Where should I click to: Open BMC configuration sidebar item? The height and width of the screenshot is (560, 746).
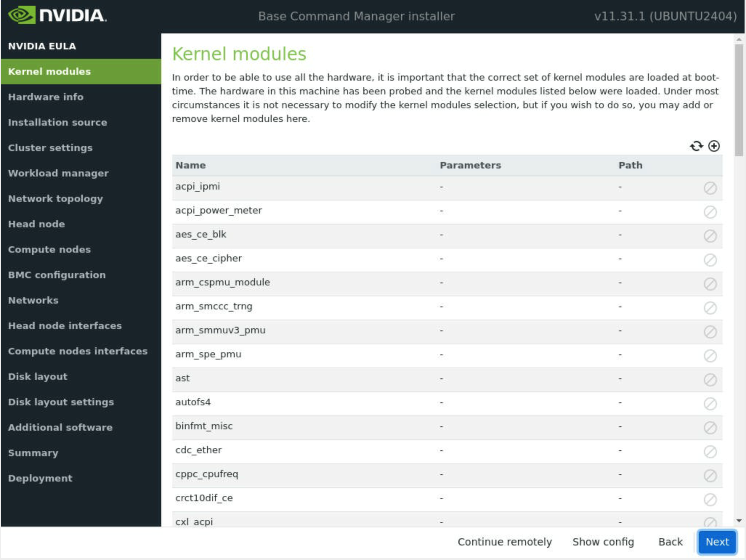point(57,275)
